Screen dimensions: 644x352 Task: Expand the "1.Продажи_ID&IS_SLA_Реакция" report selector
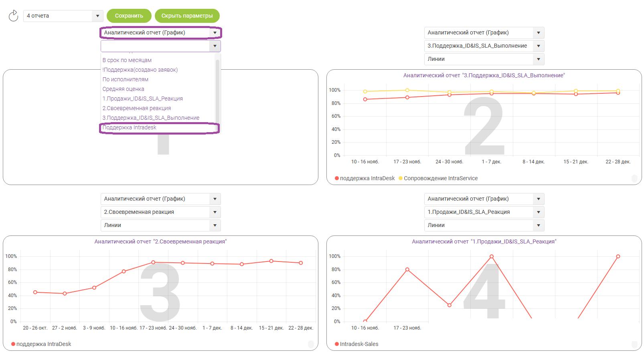[484, 212]
